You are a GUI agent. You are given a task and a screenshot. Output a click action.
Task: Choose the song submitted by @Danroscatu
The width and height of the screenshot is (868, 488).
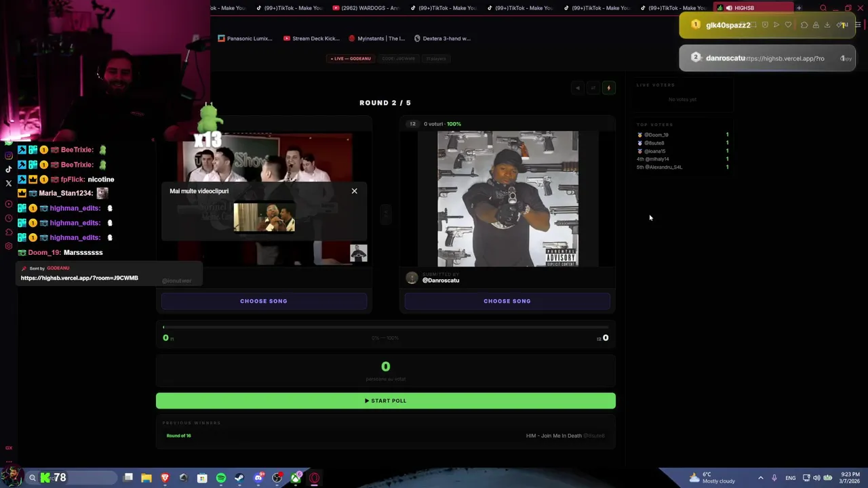coord(507,301)
